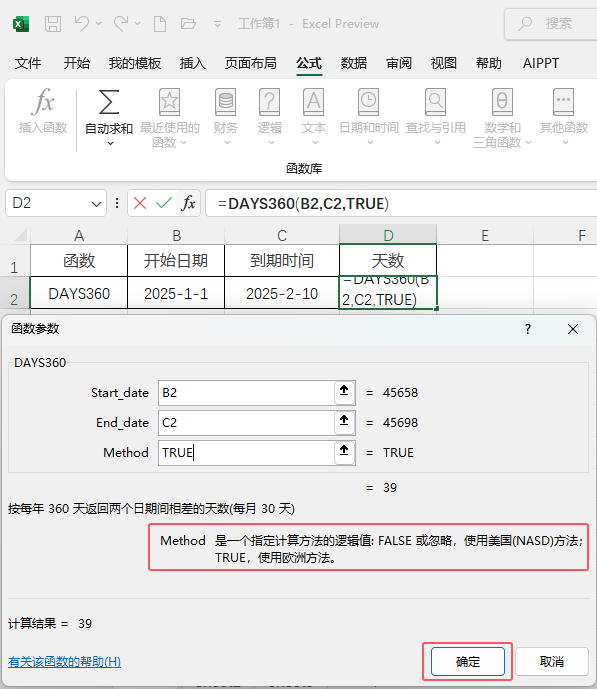Viewport: 597px width, 689px height.
Task: Close the 函数参数 dialog
Action: pos(573,329)
